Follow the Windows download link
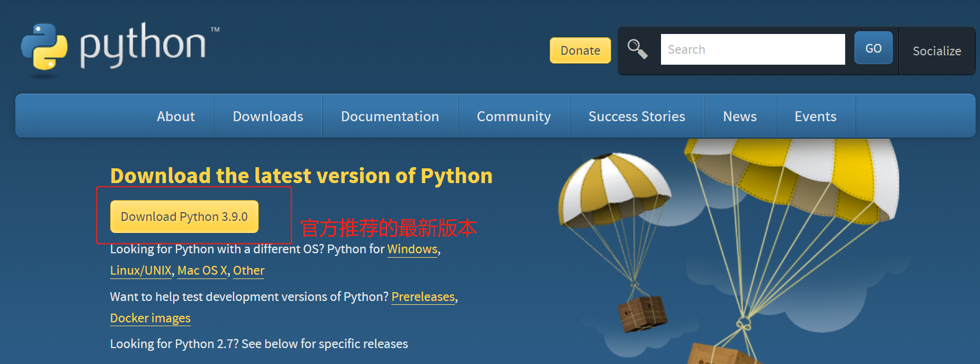 [x=412, y=249]
